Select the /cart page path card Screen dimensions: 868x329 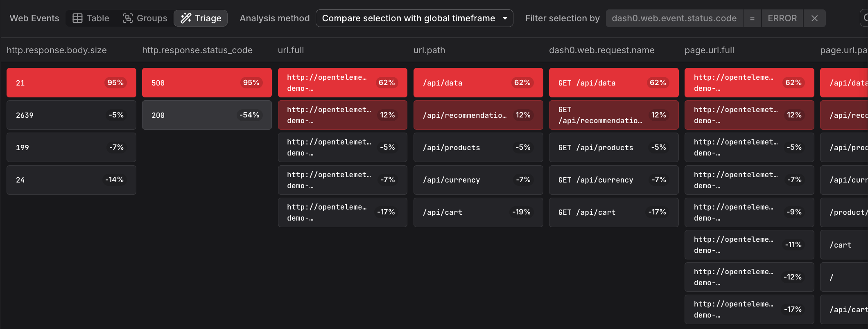click(x=844, y=245)
